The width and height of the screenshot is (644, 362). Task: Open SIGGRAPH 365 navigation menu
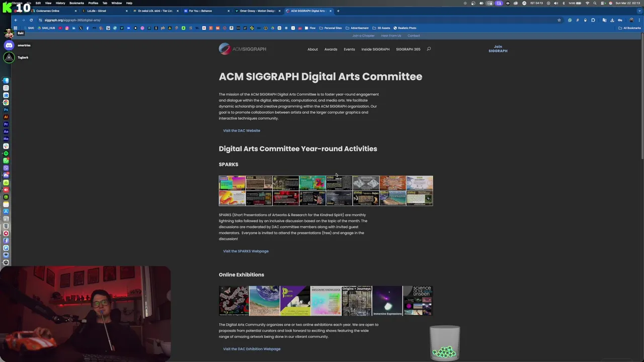coord(408,49)
